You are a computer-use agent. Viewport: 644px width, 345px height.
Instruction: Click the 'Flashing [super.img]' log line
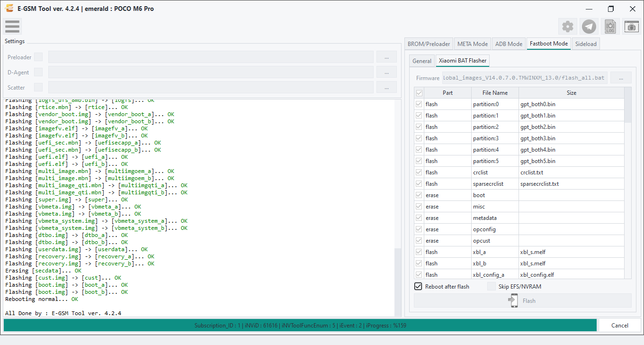(66, 200)
